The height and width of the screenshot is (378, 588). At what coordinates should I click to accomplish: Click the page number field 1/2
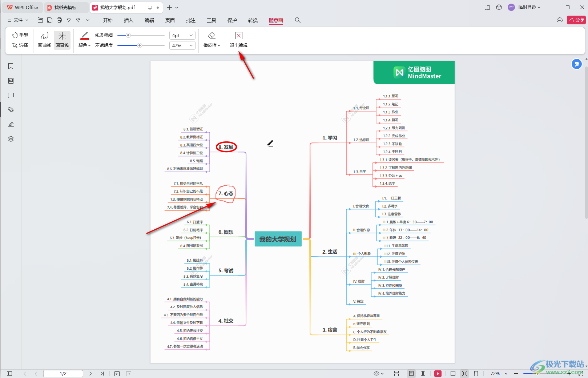pos(63,374)
